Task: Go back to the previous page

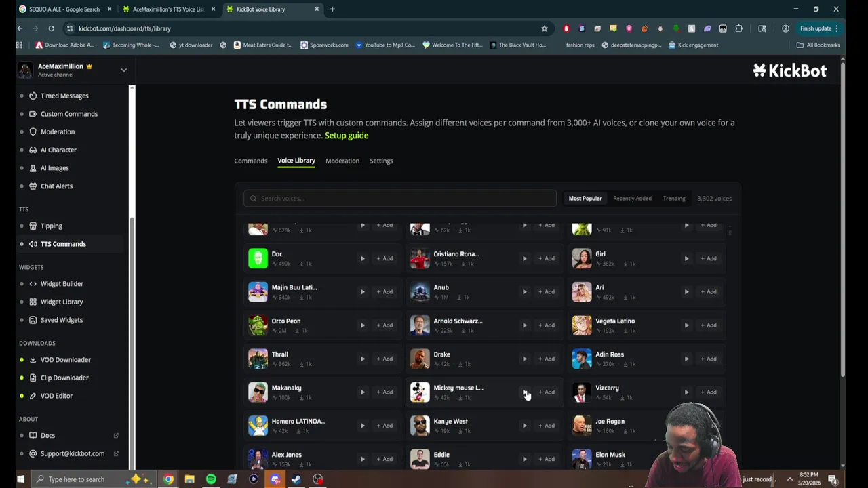Action: (20, 28)
